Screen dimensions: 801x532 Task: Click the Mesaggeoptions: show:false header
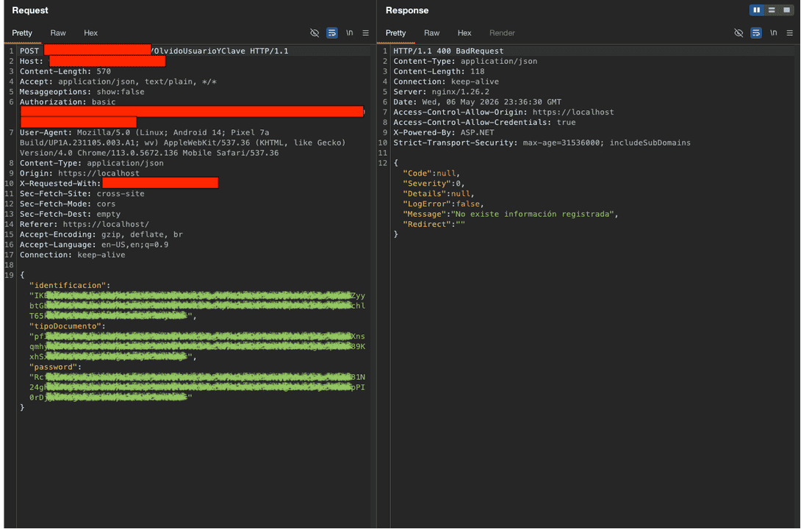pyautogui.click(x=82, y=92)
